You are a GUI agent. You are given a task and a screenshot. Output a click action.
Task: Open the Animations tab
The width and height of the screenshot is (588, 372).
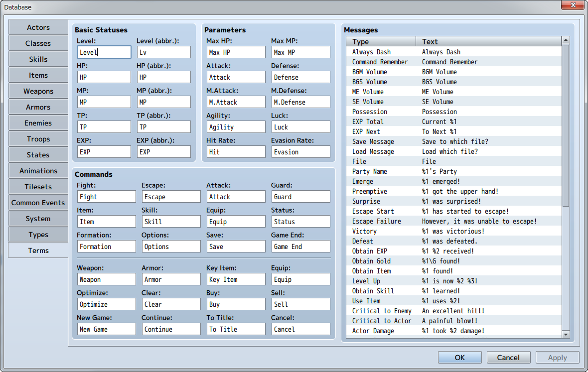(38, 171)
